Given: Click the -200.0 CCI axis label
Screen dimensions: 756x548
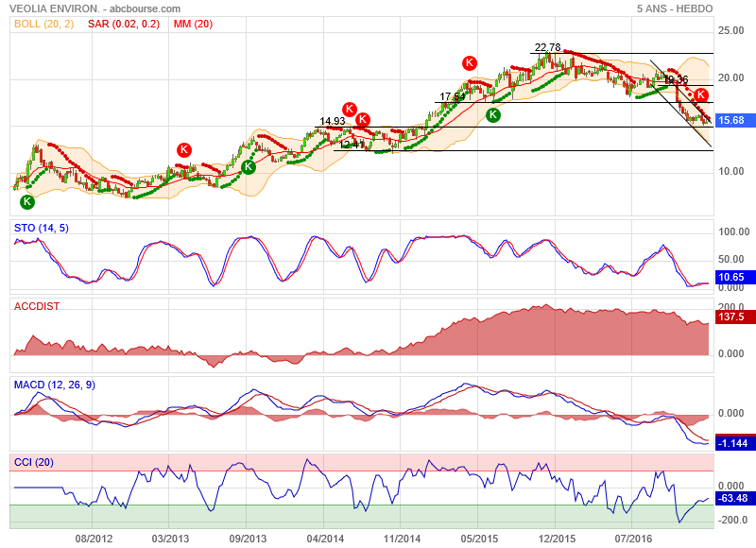Looking at the screenshot, I should [x=733, y=520].
